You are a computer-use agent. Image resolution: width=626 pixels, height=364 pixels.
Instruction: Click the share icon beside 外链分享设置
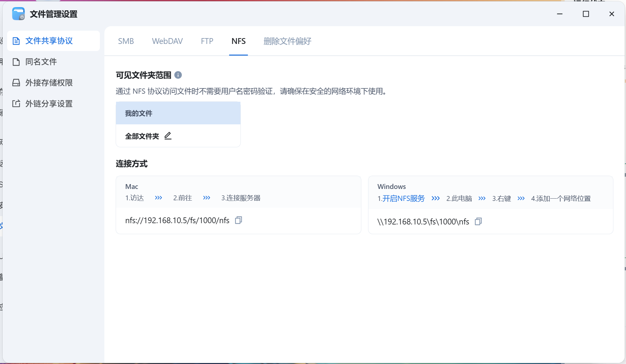point(16,104)
